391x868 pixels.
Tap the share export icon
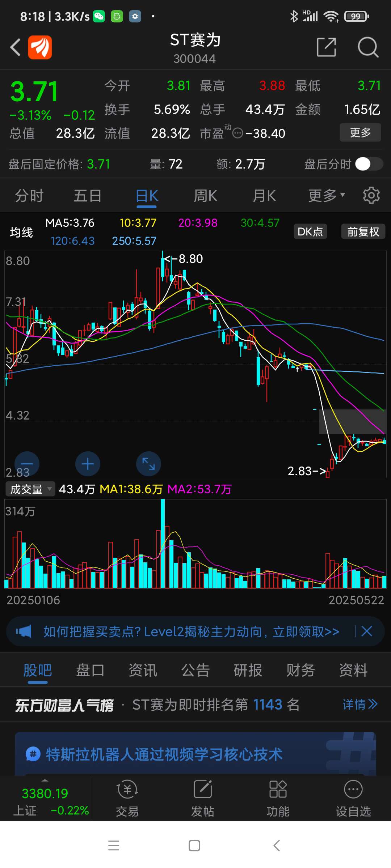pyautogui.click(x=327, y=47)
